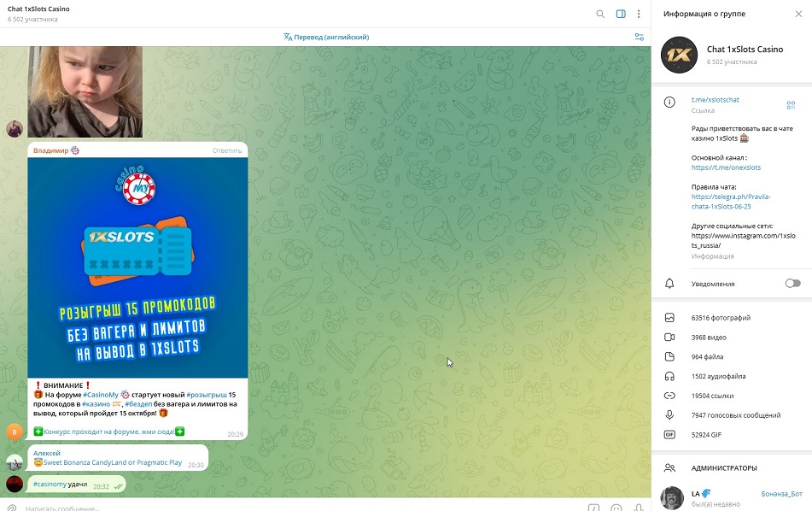Open Sweet Bonanza CandyLand link
Viewport: 812px width, 511px height.
pyautogui.click(x=113, y=462)
